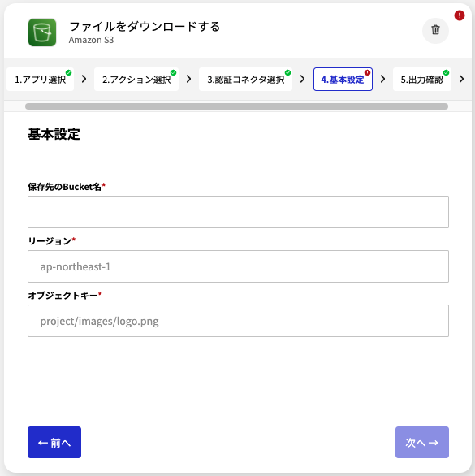
Task: Click green checkmark on アクション選択 step
Action: click(173, 72)
